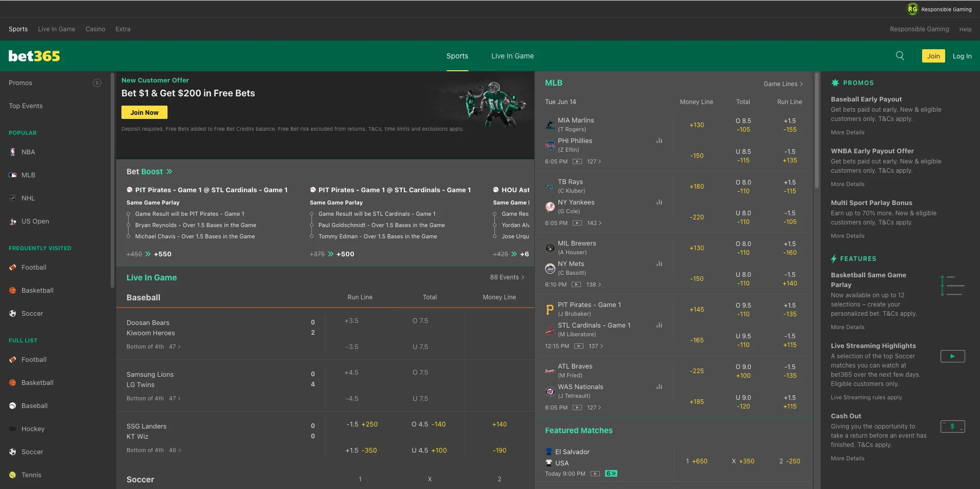Screen dimensions: 980x489
Task: Select NY Yankees -220 money line
Action: click(697, 217)
